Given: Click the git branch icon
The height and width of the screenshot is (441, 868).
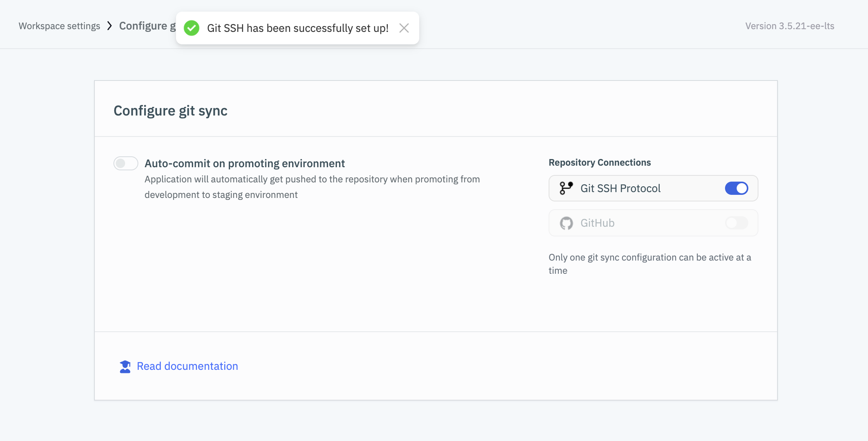Looking at the screenshot, I should (566, 188).
